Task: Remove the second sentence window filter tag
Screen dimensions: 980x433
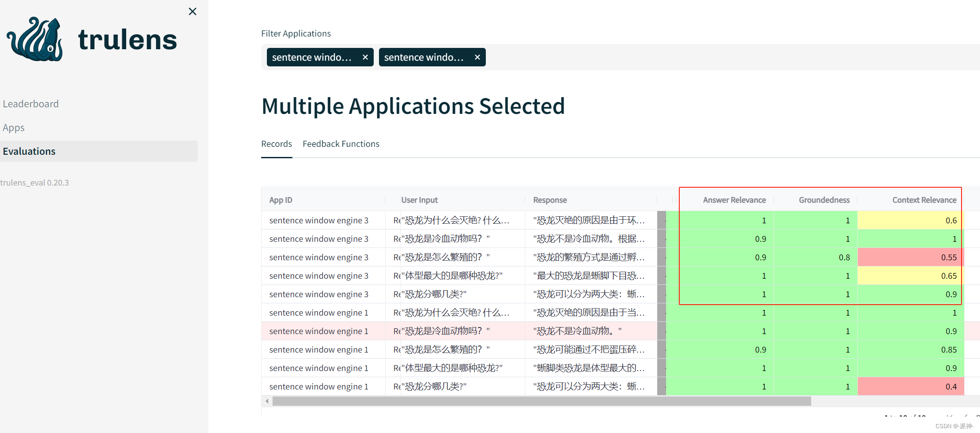Action: (x=477, y=57)
